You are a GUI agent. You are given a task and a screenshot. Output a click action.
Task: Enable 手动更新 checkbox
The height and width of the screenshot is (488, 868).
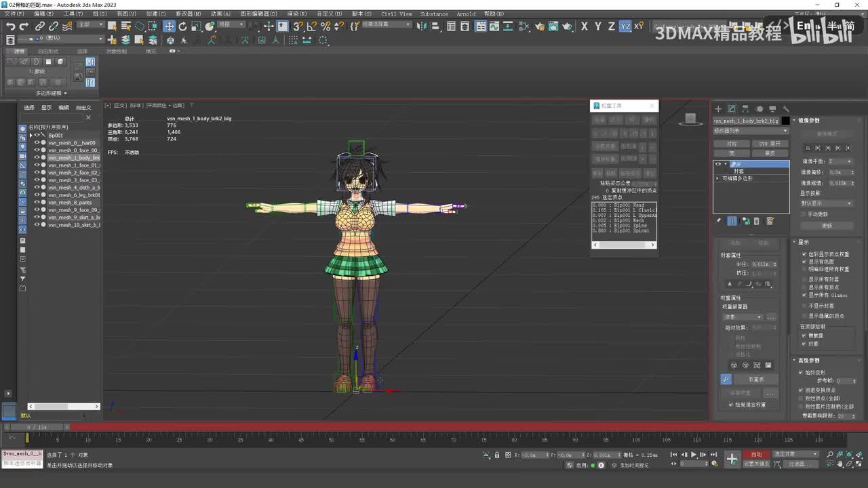pyautogui.click(x=804, y=214)
